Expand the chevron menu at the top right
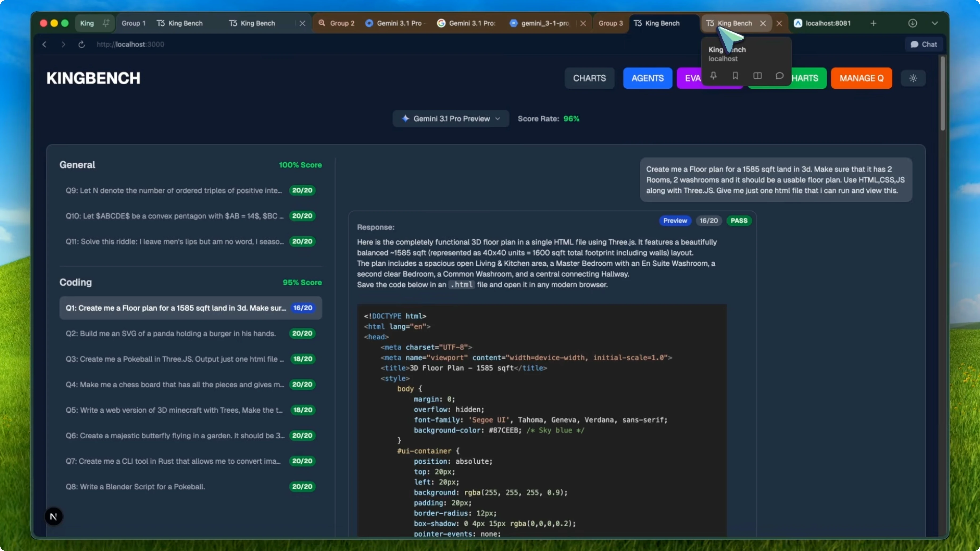The height and width of the screenshot is (551, 980). 936,23
